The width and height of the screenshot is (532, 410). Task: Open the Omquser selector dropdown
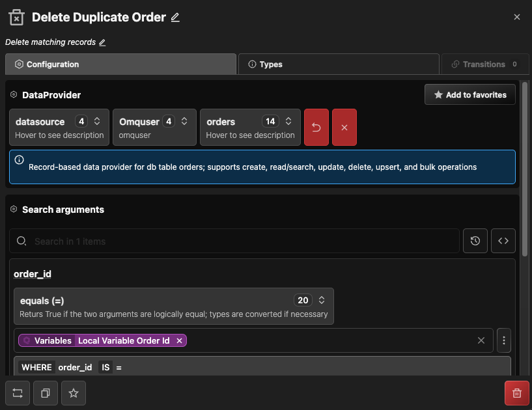(184, 121)
